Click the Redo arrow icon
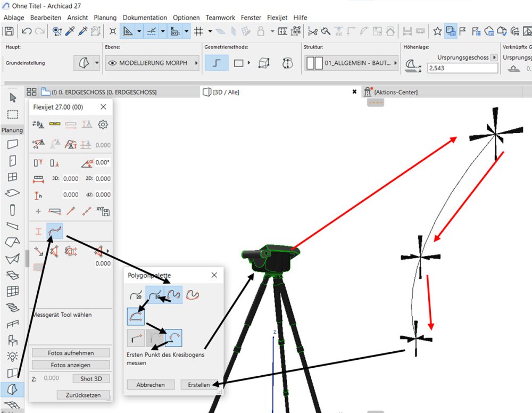Screen dimensions: 532x413 pyautogui.click(x=40, y=31)
